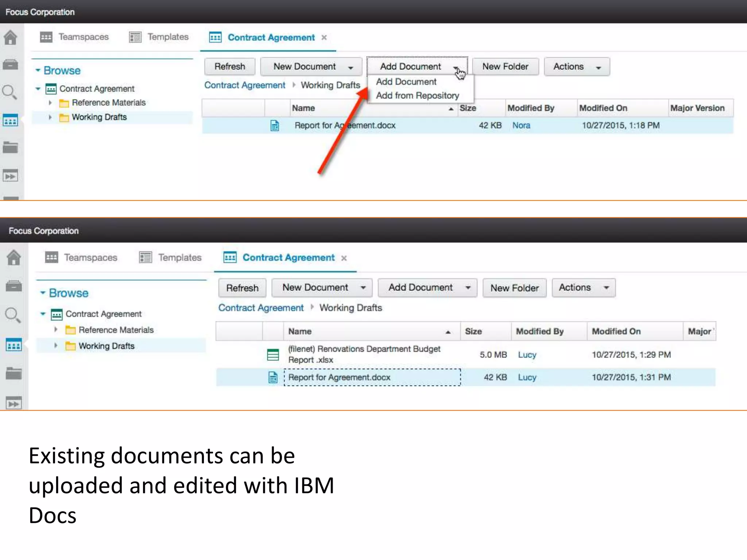Click docx file icon for Lucy's report
The width and height of the screenshot is (747, 560).
(273, 377)
